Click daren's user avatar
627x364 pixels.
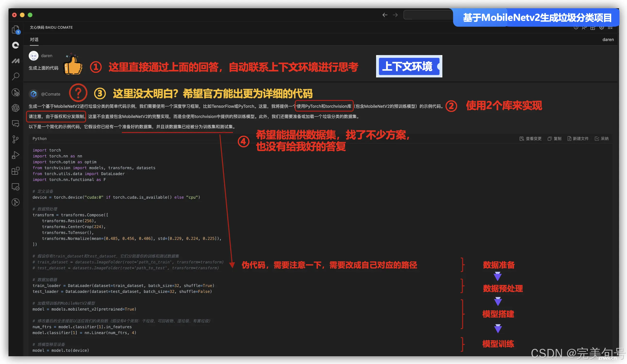pyautogui.click(x=33, y=56)
